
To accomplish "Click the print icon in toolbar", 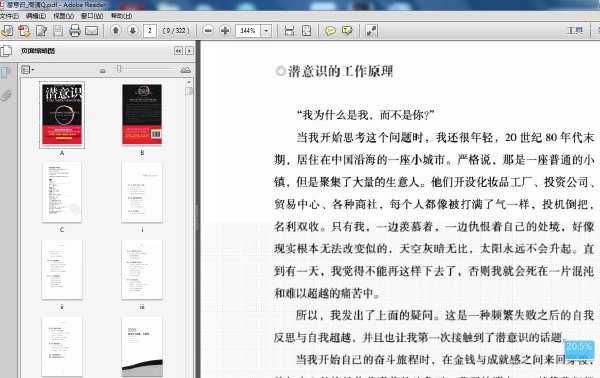I will [75, 31].
